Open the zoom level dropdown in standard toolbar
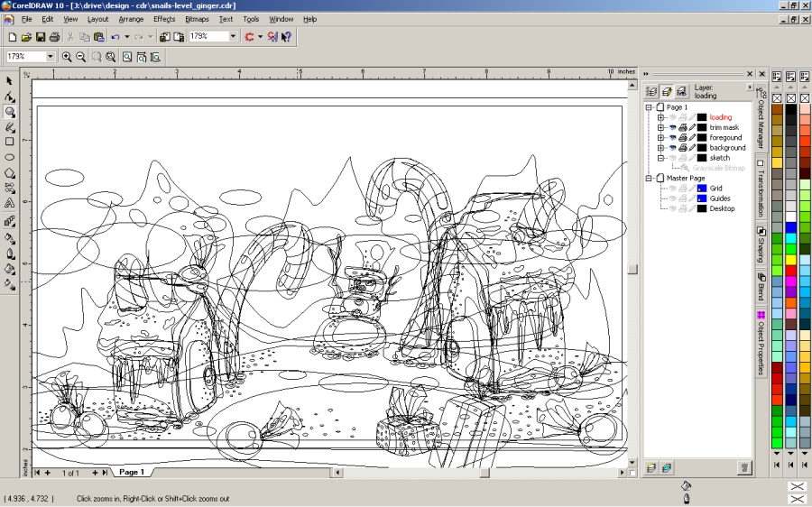The height and width of the screenshot is (507, 812). click(x=234, y=37)
